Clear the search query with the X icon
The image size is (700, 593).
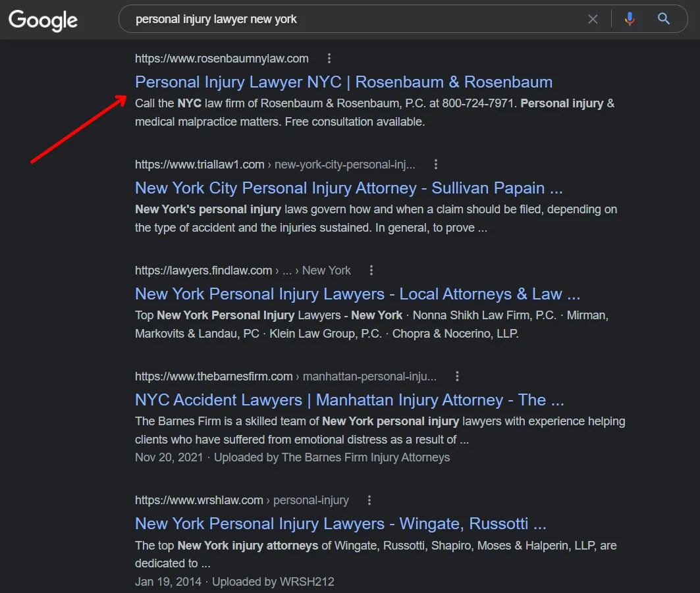593,19
